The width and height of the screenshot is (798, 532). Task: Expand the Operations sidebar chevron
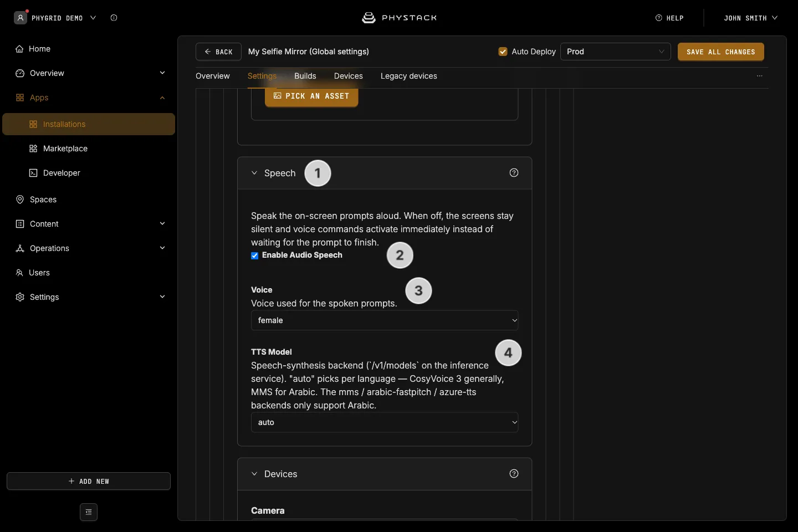[x=162, y=248]
